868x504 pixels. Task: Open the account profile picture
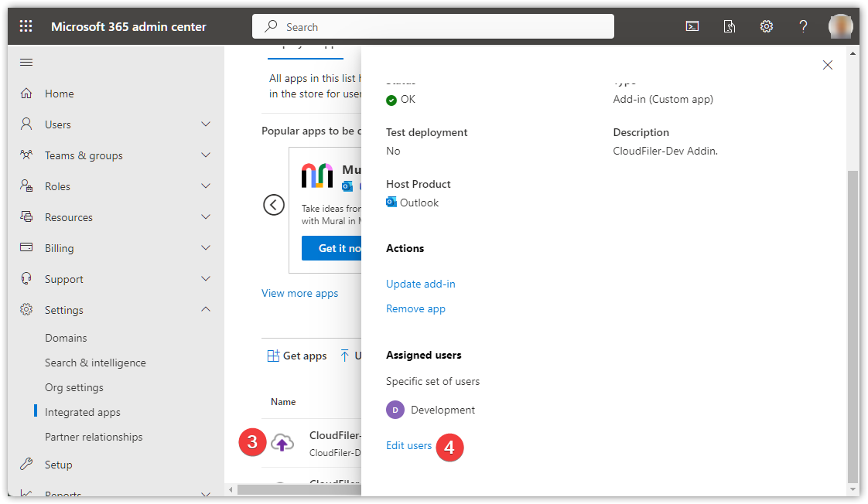pos(840,26)
